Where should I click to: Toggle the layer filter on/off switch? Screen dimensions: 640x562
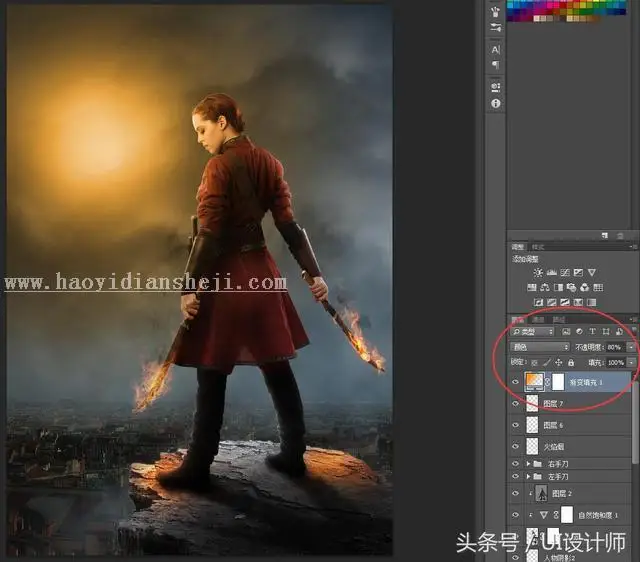634,329
